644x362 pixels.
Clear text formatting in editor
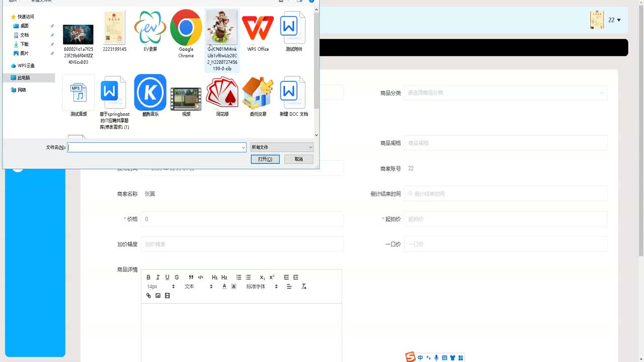pos(304,287)
